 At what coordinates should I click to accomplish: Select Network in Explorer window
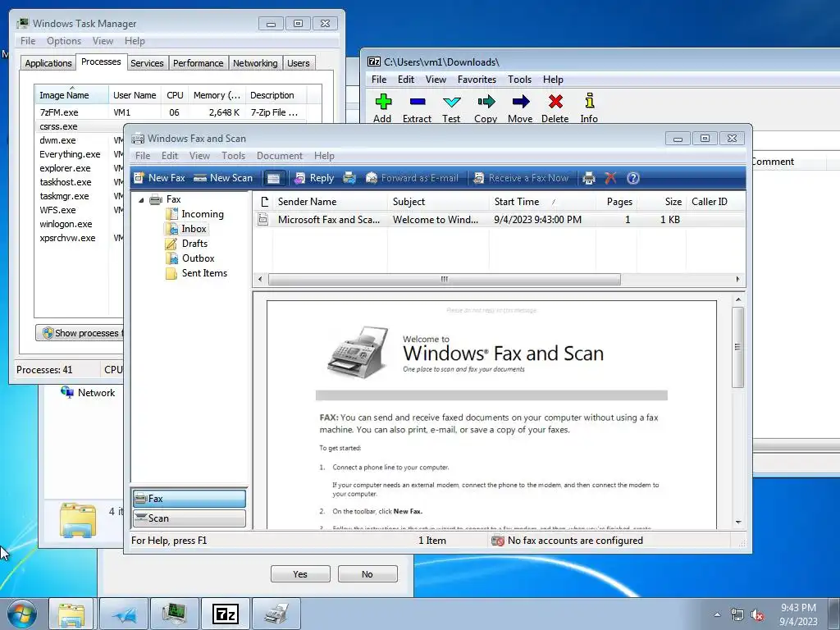tap(88, 393)
